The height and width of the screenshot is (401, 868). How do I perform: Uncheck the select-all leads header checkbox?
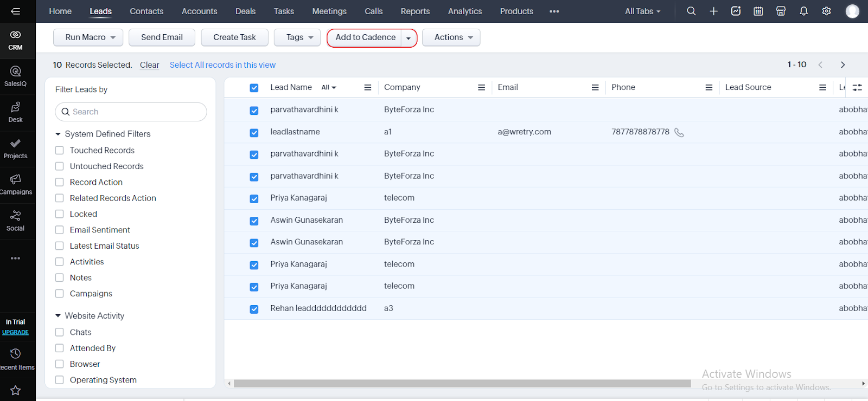254,88
